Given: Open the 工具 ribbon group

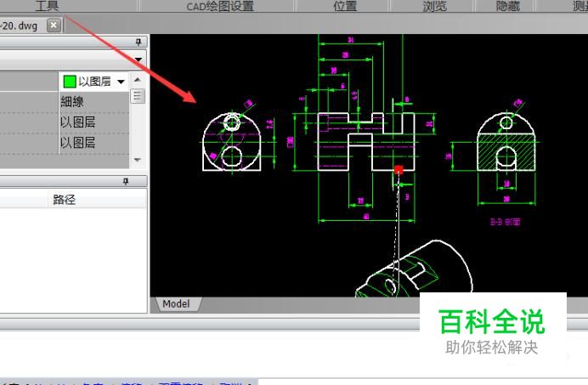Looking at the screenshot, I should pos(47,6).
